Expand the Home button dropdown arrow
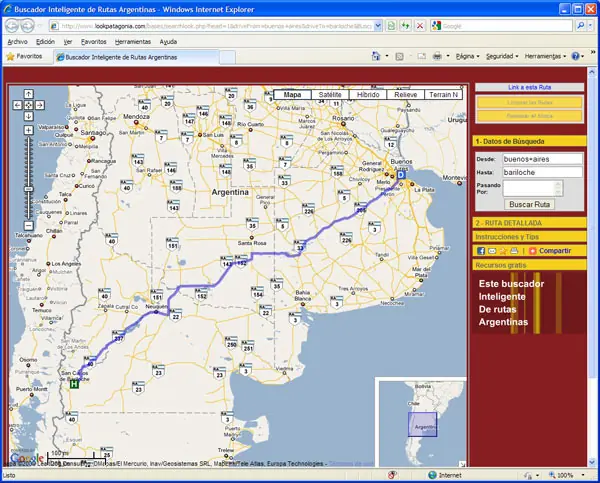The image size is (600, 483). 387,56
